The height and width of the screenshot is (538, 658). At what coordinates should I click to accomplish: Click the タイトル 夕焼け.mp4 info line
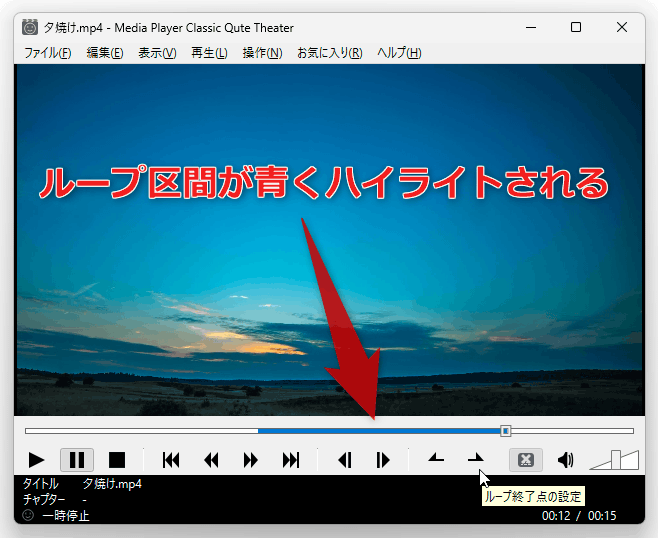coord(82,484)
